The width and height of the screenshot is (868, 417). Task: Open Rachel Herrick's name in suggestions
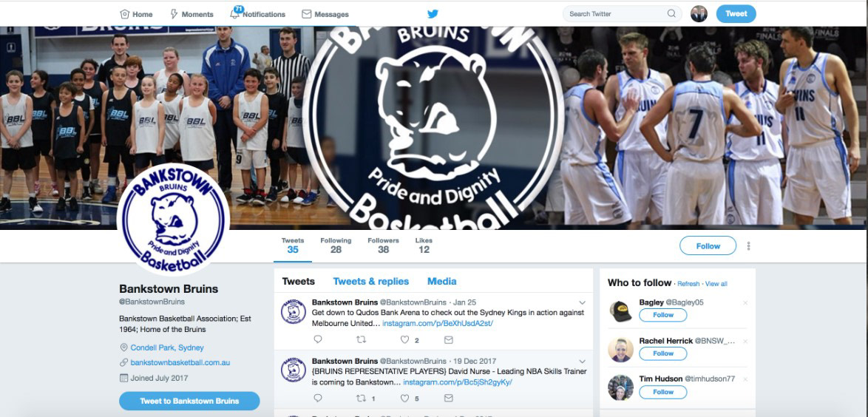click(666, 341)
